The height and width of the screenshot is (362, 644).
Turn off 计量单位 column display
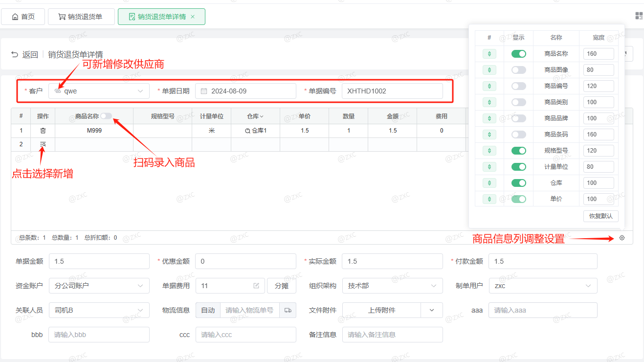[x=519, y=167]
